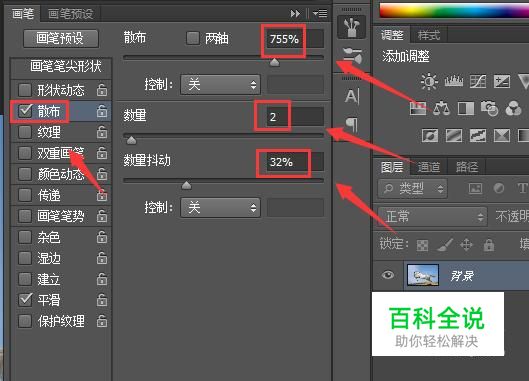Enable the 颜色动态 checkbox
The height and width of the screenshot is (381, 529).
(x=25, y=174)
